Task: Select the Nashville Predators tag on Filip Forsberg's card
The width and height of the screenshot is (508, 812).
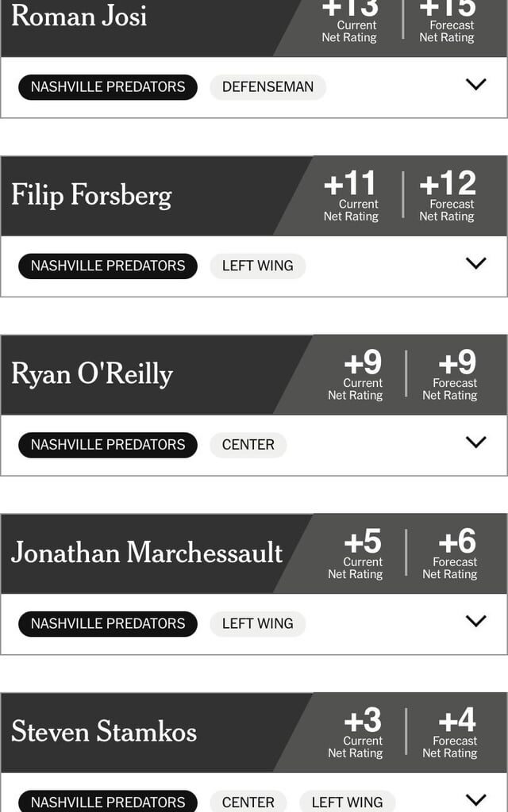Action: pyautogui.click(x=108, y=266)
